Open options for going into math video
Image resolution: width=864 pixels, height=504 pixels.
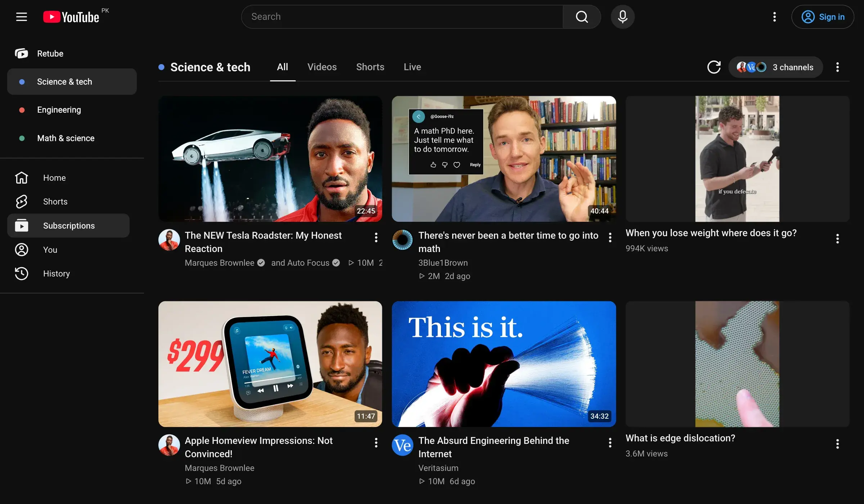click(610, 238)
